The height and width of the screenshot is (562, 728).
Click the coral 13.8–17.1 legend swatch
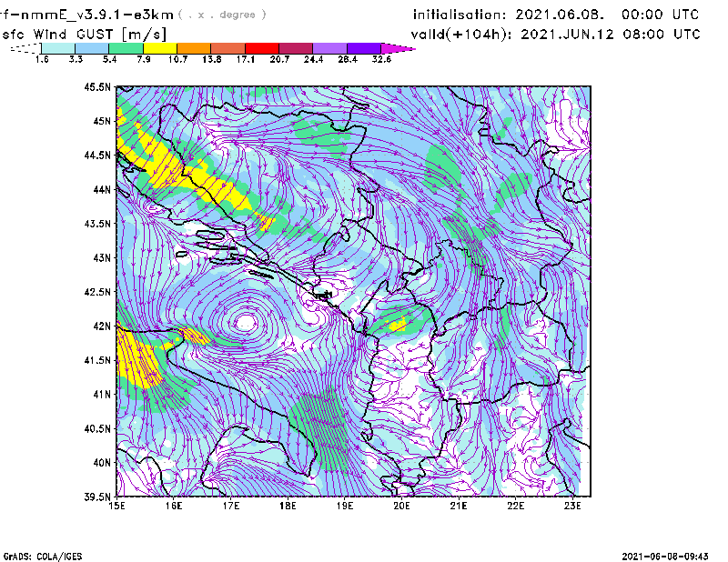pyautogui.click(x=228, y=48)
